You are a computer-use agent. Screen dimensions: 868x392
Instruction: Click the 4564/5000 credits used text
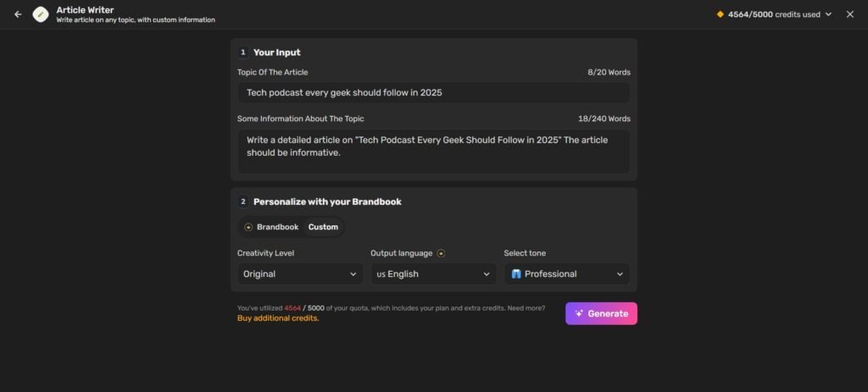pos(774,14)
